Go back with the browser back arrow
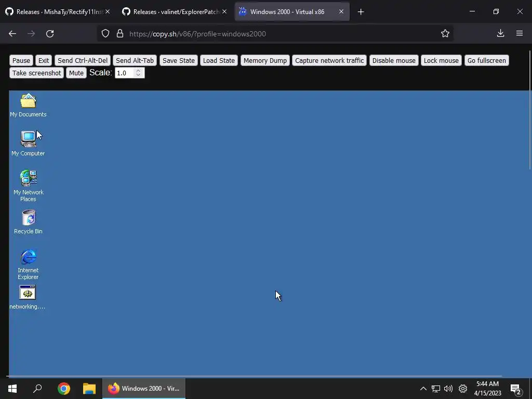 tap(12, 34)
